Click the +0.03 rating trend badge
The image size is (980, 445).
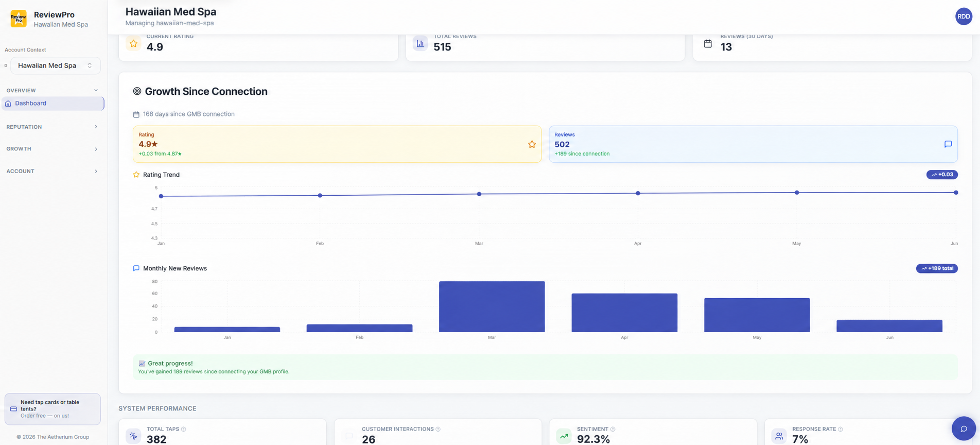coord(942,175)
